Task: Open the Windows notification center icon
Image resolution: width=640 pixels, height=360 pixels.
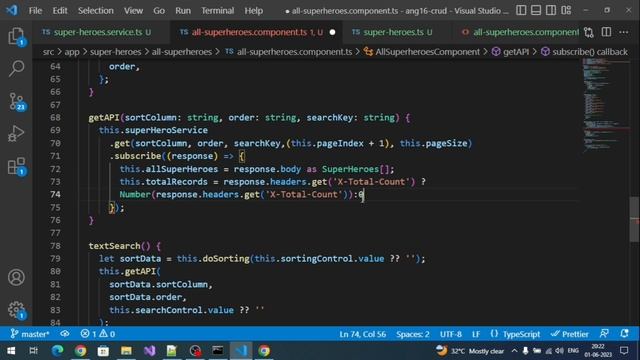Action: pos(624,351)
